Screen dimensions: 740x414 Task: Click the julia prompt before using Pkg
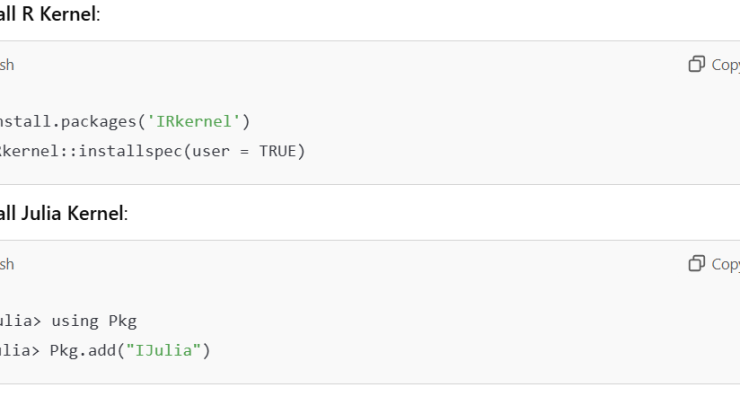(20, 321)
